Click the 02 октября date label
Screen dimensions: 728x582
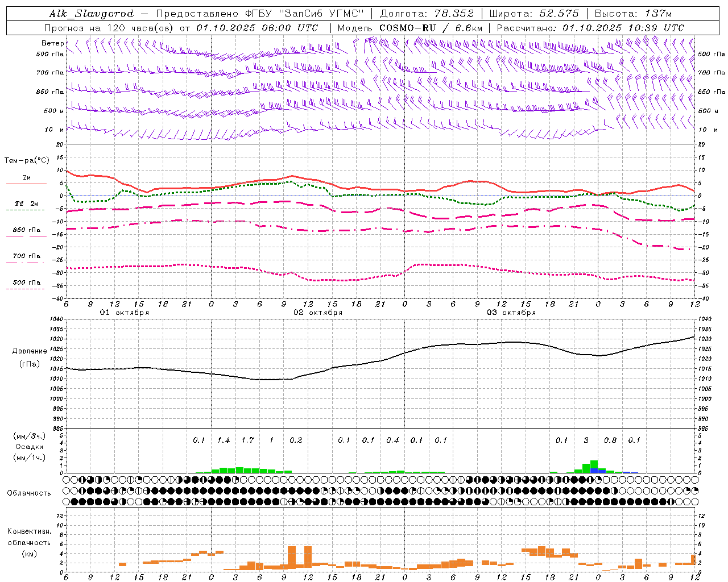(318, 313)
